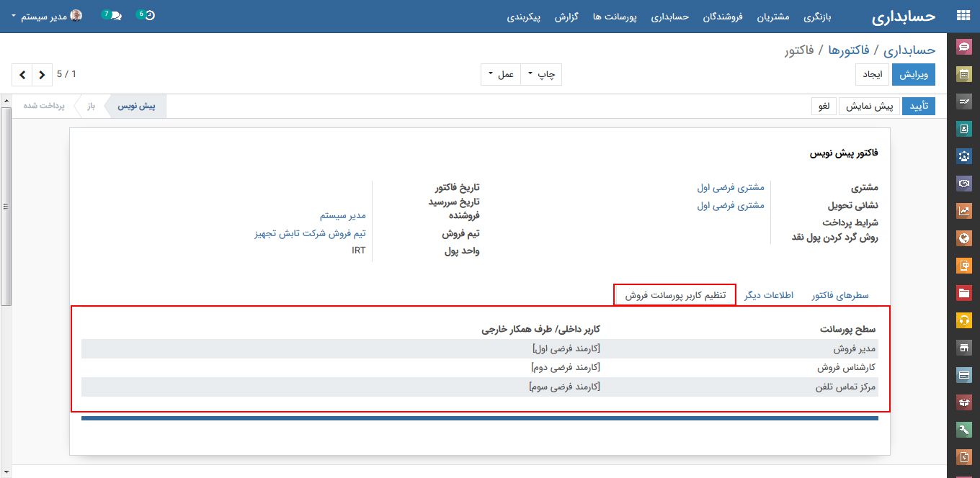The height and width of the screenshot is (478, 980).
Task: Go to the next record arrow
Action: pos(42,74)
